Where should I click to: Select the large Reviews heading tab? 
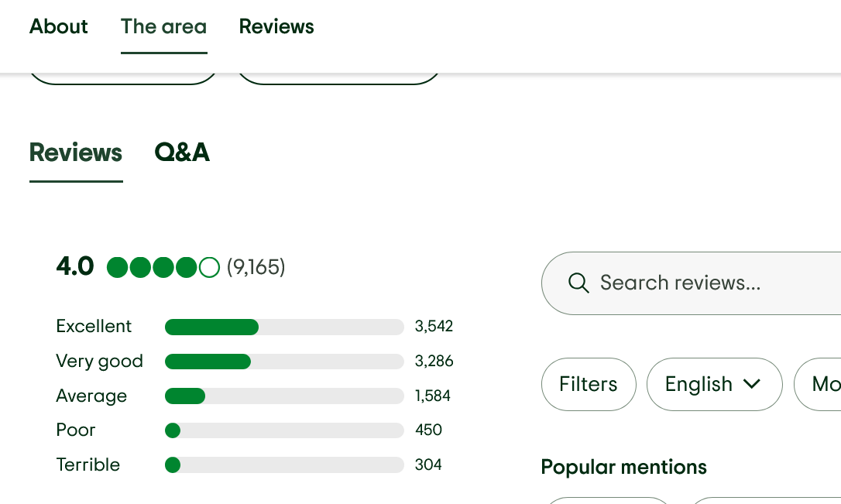[76, 153]
